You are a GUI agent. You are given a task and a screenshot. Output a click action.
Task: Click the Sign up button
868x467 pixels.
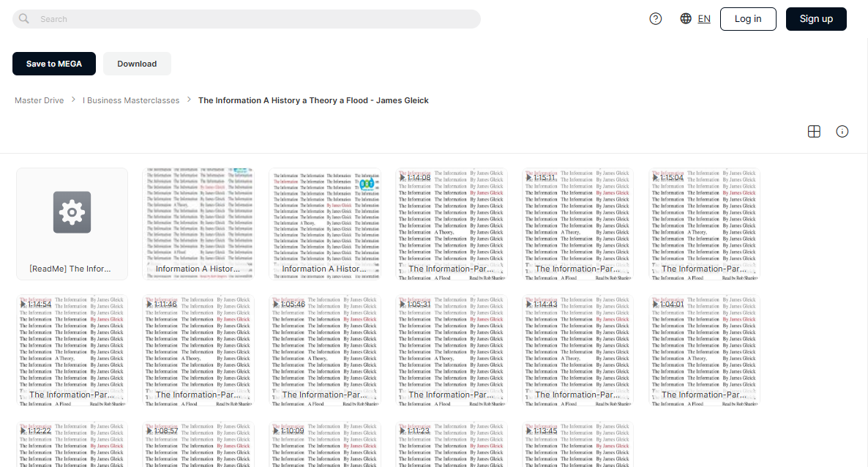click(816, 19)
